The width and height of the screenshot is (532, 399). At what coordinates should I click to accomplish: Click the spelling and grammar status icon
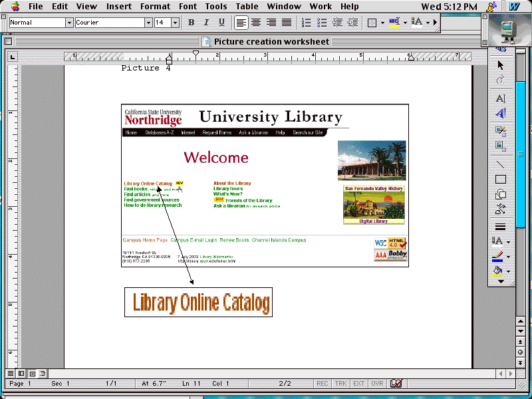(396, 384)
